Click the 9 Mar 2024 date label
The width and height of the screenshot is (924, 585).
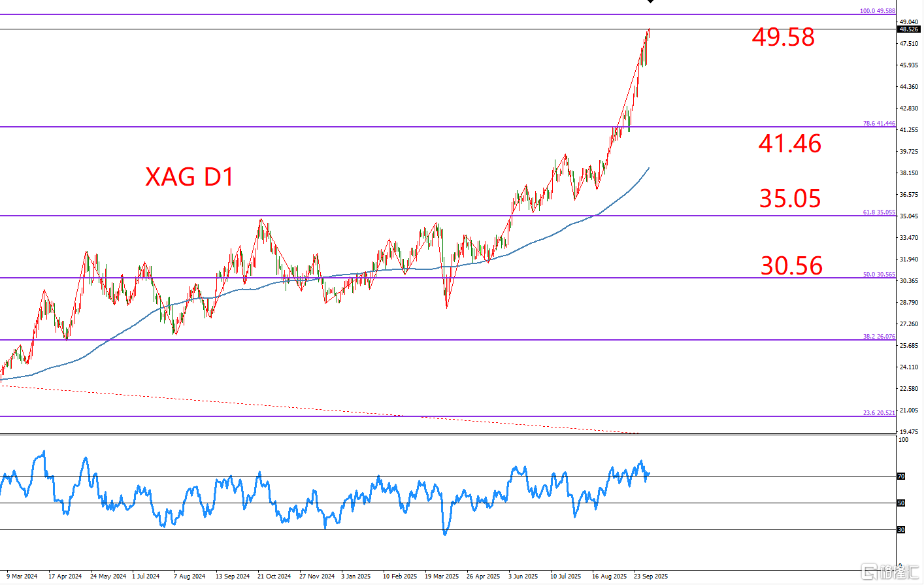[22, 577]
